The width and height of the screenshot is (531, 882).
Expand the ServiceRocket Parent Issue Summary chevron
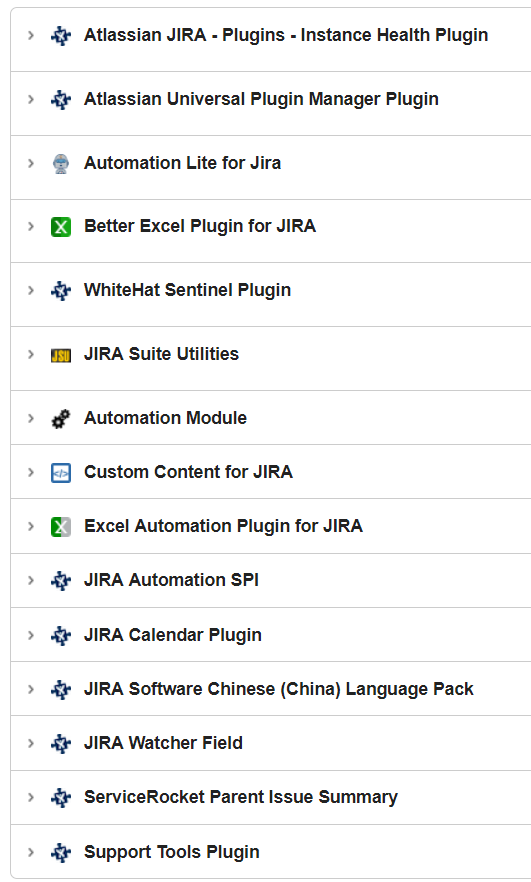click(31, 798)
